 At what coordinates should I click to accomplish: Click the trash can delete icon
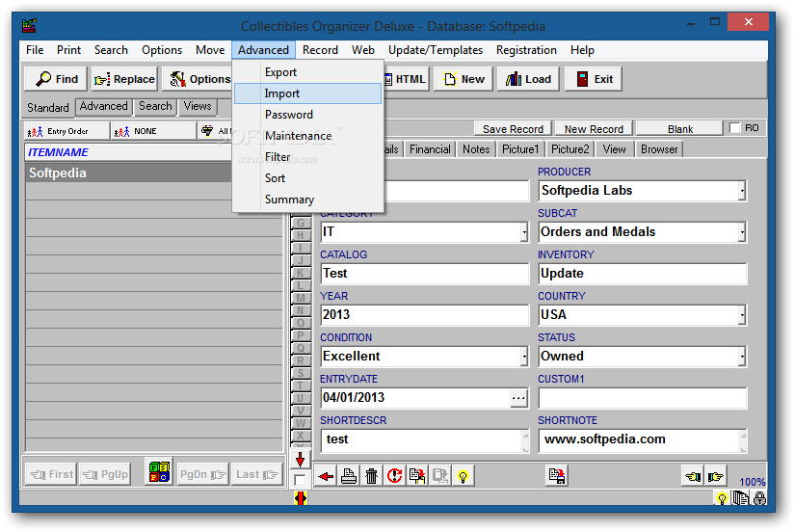(372, 476)
